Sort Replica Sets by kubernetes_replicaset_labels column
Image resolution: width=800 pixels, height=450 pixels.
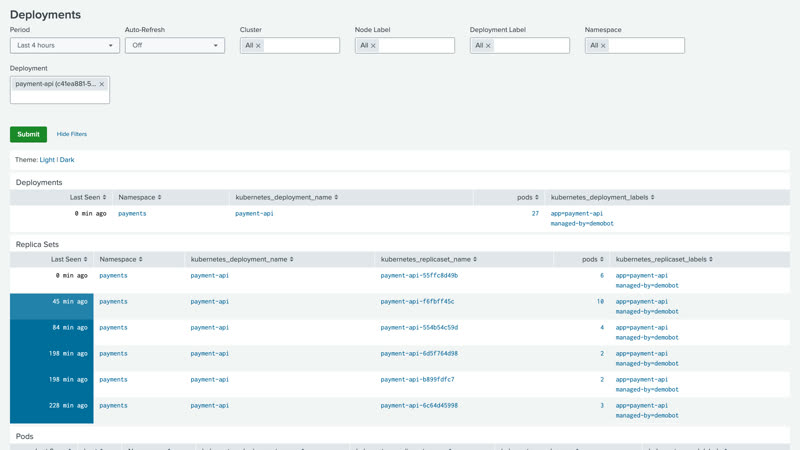click(664, 259)
